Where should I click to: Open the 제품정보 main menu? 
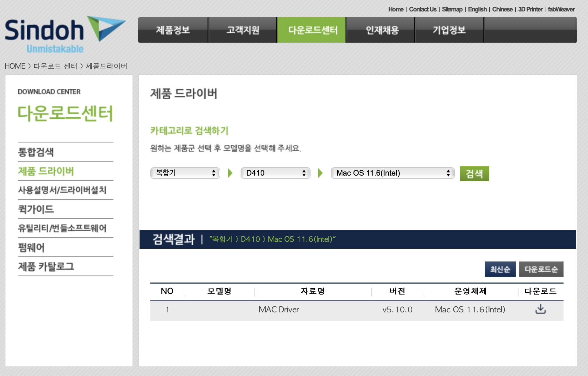pyautogui.click(x=173, y=30)
